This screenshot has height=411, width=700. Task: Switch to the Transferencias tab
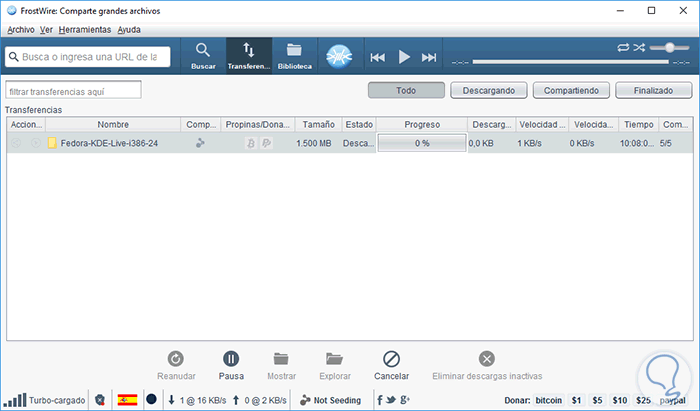[x=249, y=56]
